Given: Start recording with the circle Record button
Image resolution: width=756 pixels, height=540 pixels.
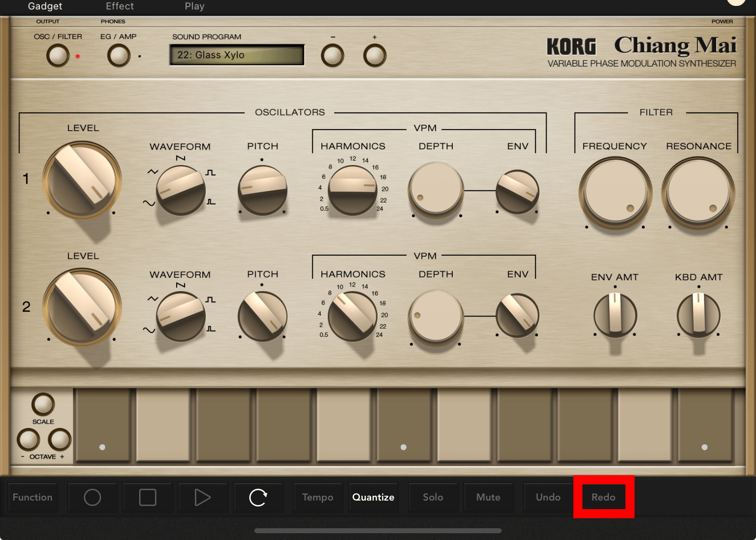Looking at the screenshot, I should tap(92, 497).
